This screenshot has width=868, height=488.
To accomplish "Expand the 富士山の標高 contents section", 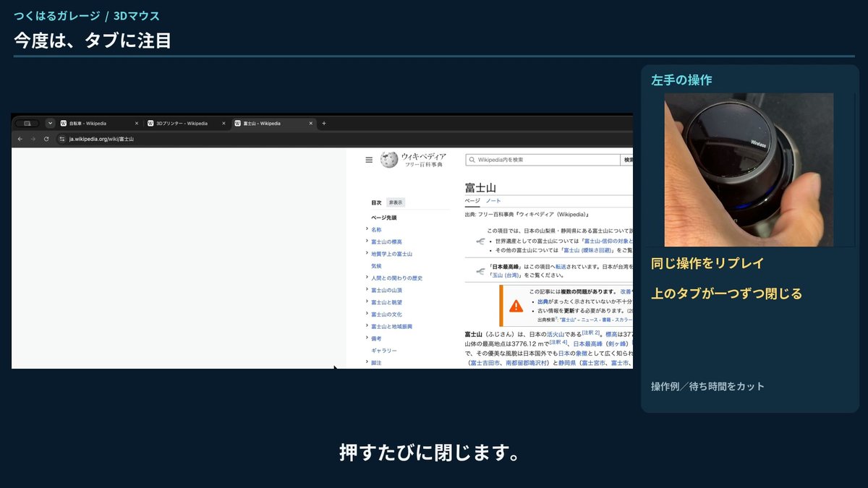I will pyautogui.click(x=367, y=241).
